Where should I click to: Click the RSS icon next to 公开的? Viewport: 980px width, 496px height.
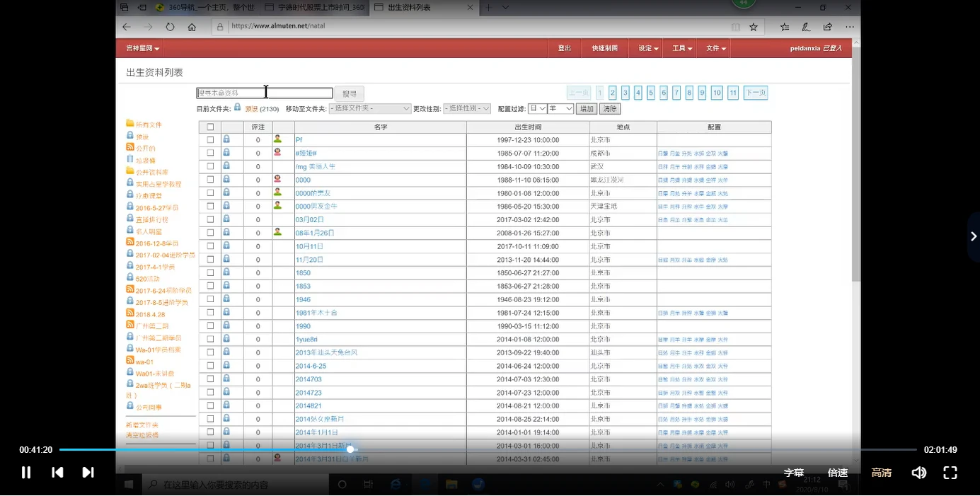130,147
